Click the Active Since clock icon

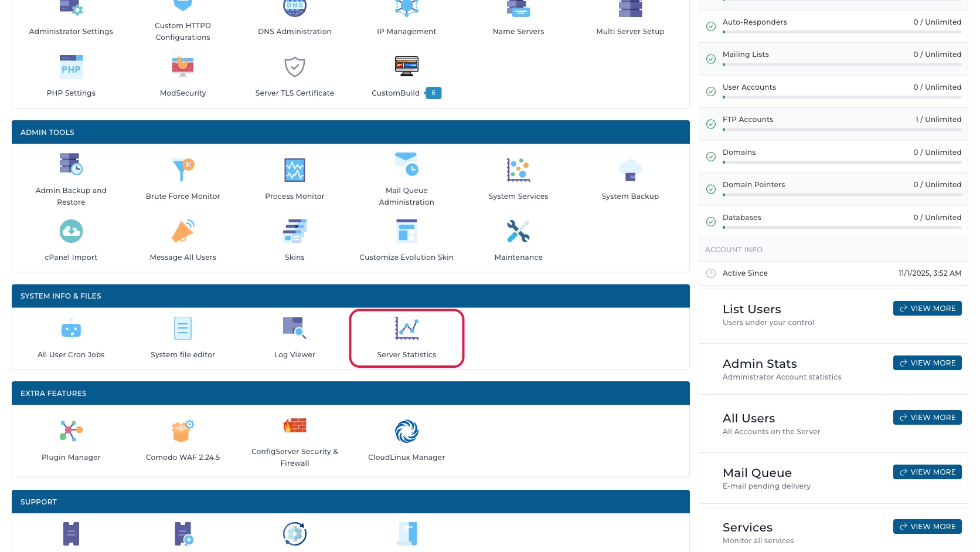click(711, 273)
